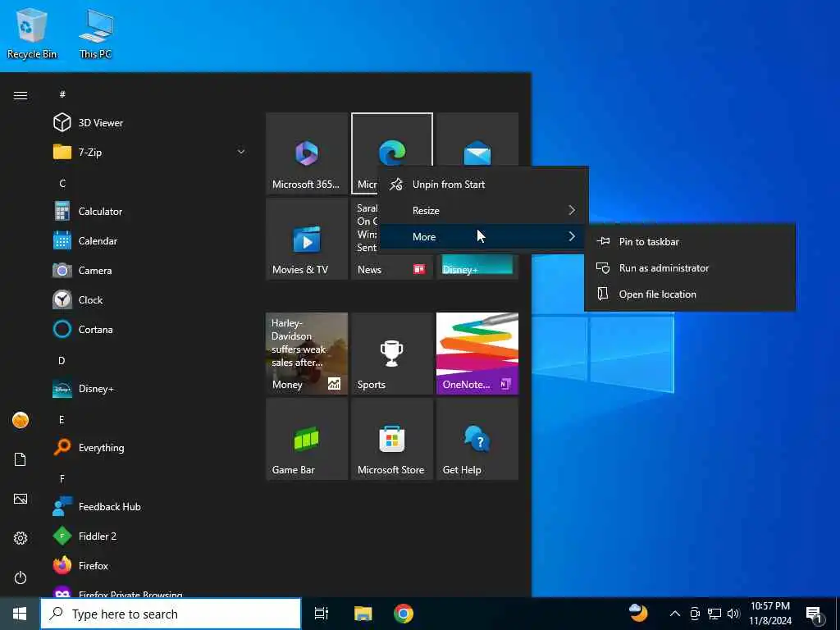Show hidden system tray icons
The height and width of the screenshot is (630, 840).
click(x=675, y=614)
